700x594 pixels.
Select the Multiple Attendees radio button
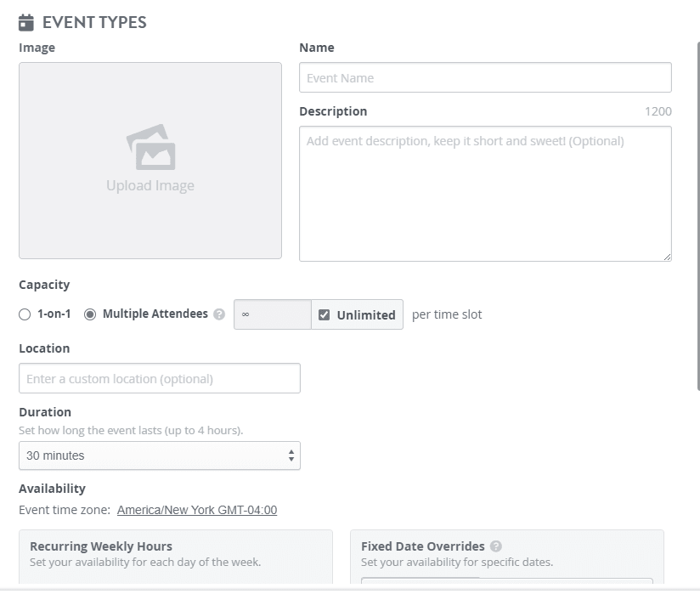point(90,314)
